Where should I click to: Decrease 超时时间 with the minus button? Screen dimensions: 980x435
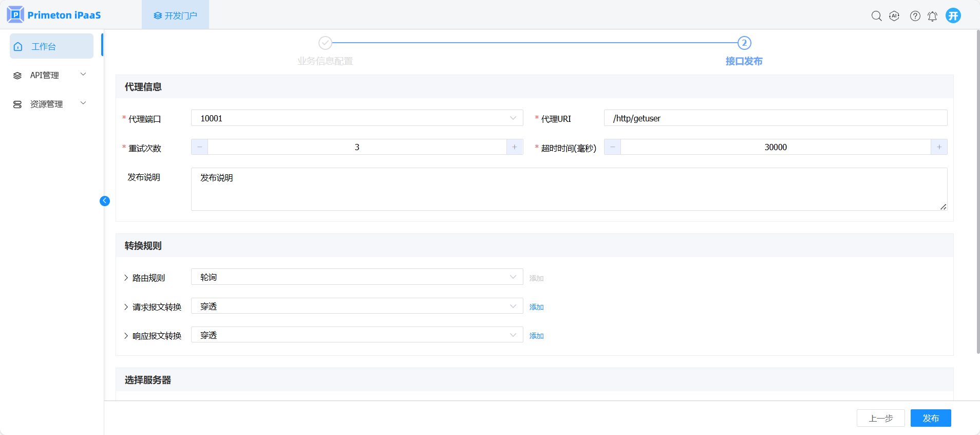click(x=612, y=147)
